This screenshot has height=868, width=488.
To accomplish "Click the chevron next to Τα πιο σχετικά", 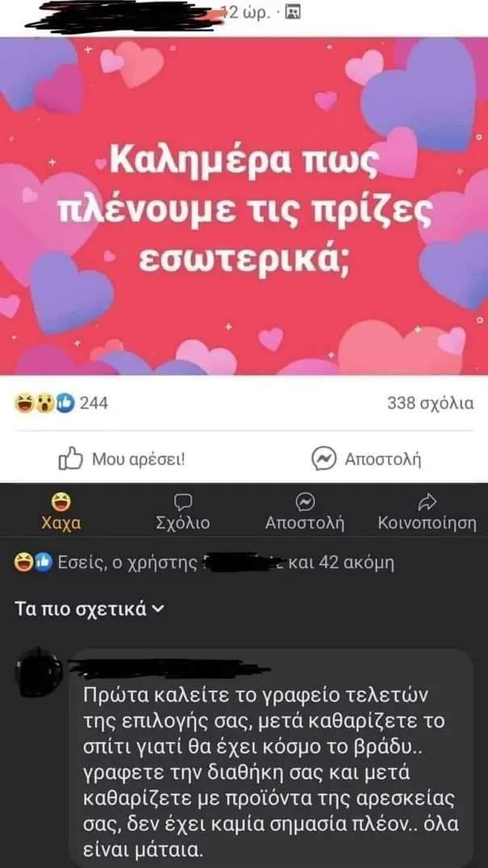I will tap(158, 610).
